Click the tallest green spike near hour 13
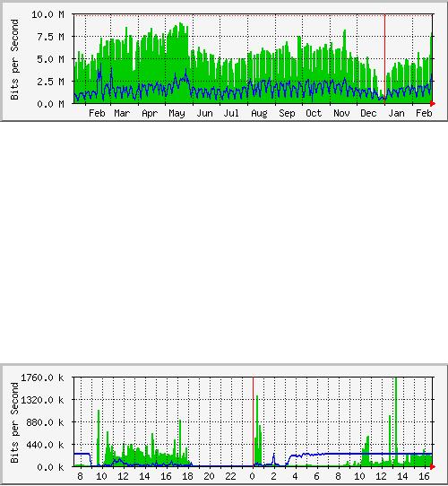Screen dimensions: 448x486 [x=396, y=421]
